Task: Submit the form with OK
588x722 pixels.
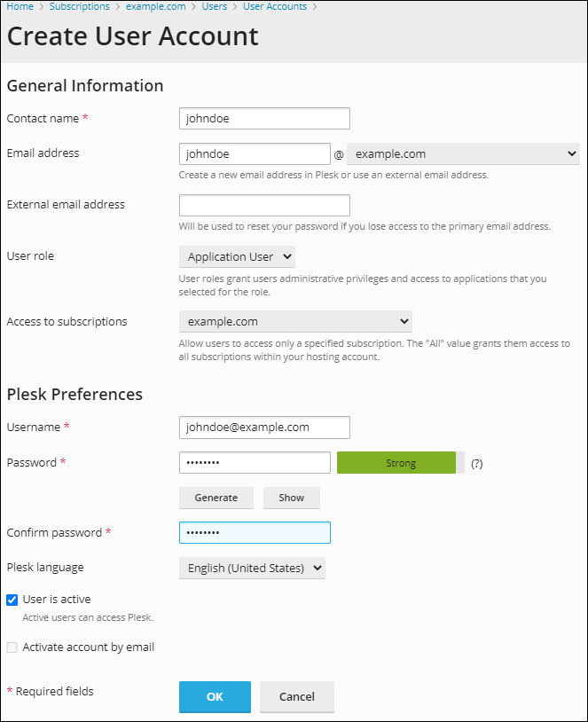Action: tap(215, 697)
